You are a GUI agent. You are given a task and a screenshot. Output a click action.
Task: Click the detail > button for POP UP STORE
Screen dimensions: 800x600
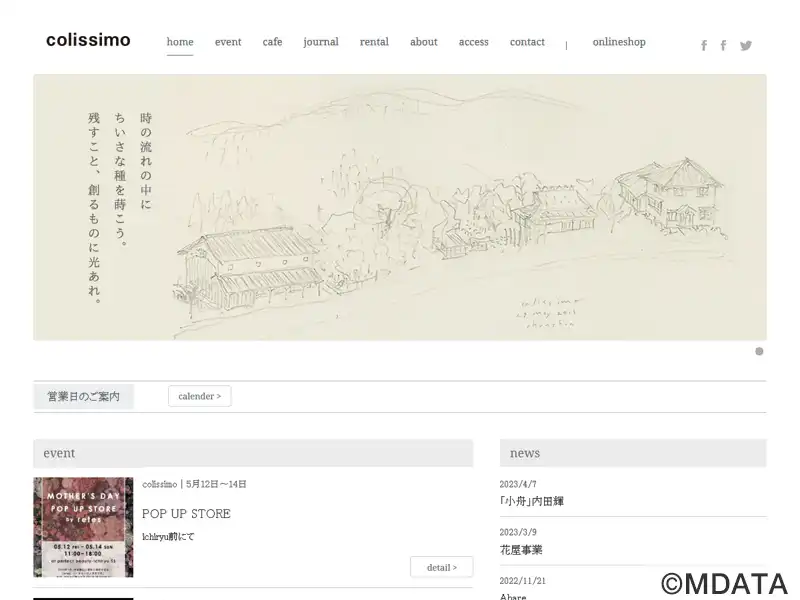point(441,567)
